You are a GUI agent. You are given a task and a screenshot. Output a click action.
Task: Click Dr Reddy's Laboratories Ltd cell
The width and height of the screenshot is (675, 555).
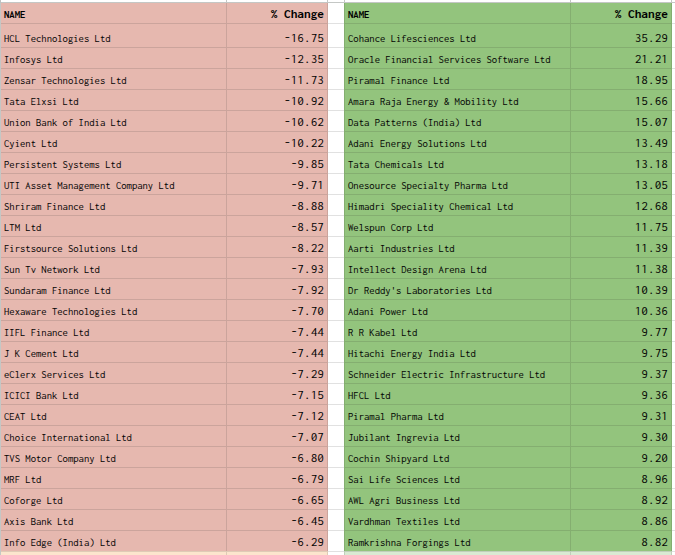pos(458,291)
